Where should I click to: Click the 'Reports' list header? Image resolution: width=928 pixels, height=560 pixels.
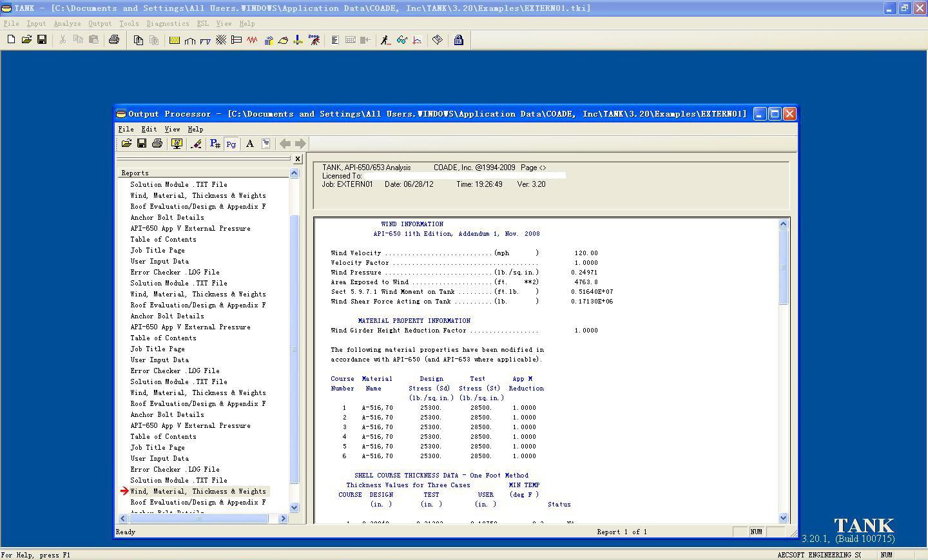[x=203, y=173]
